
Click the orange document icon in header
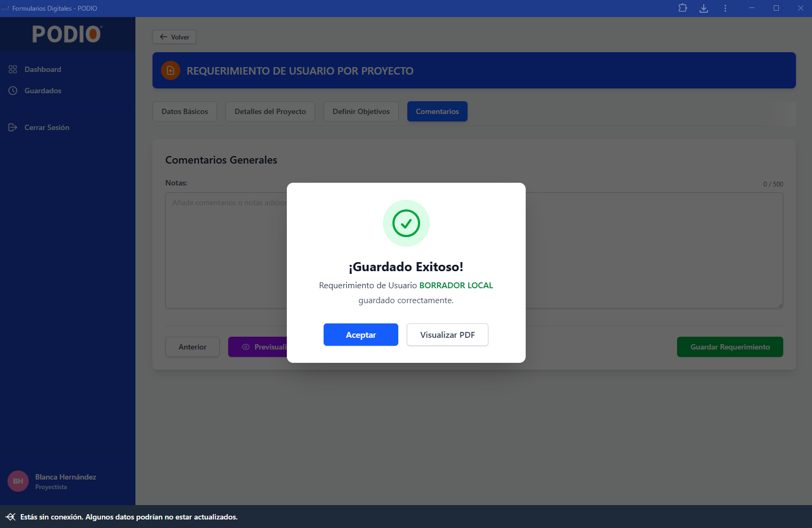point(171,70)
